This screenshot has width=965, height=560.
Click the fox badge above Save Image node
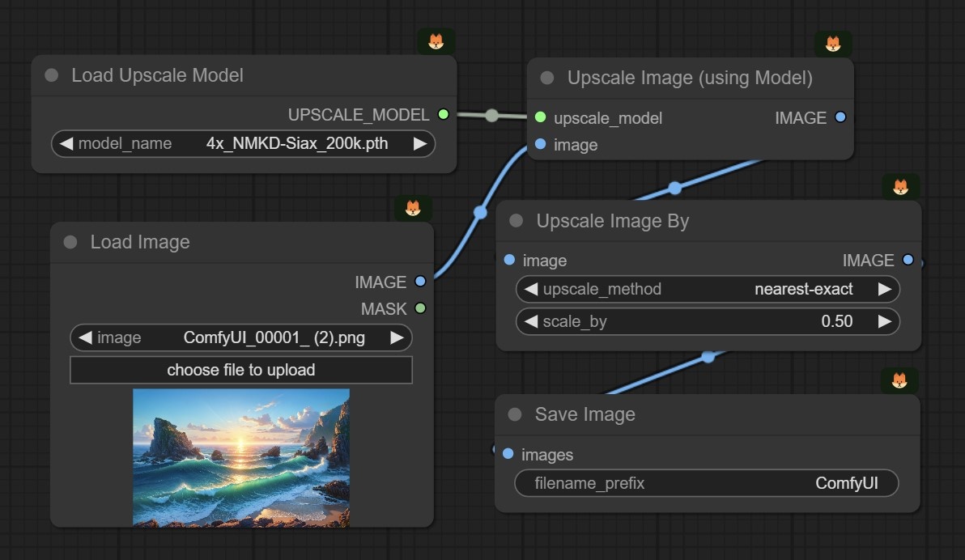(x=899, y=381)
